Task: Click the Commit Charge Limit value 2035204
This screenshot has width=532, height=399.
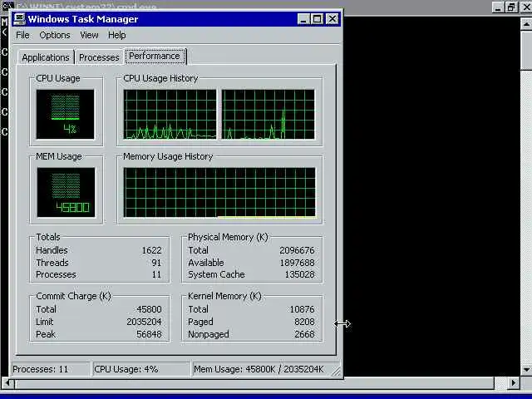Action: [144, 322]
